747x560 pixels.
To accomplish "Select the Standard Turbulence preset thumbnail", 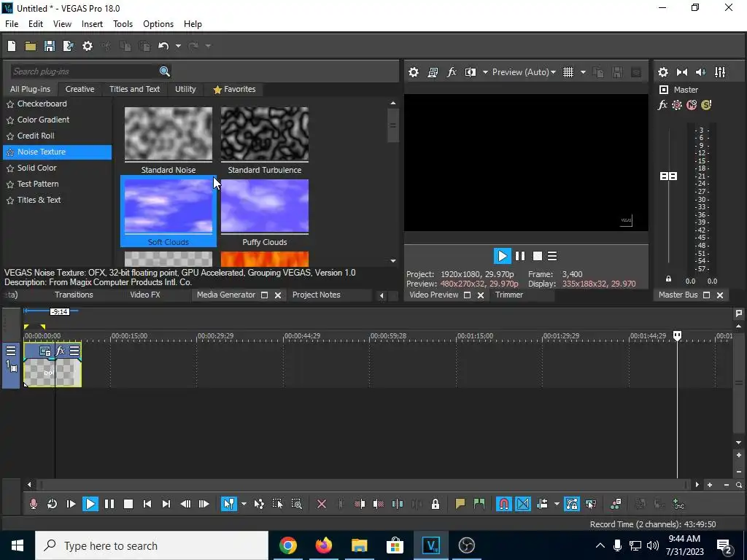I will pos(264,134).
